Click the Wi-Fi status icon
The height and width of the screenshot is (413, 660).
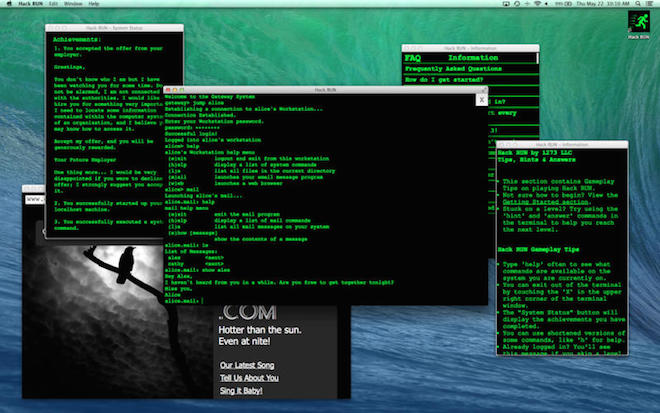click(x=536, y=4)
